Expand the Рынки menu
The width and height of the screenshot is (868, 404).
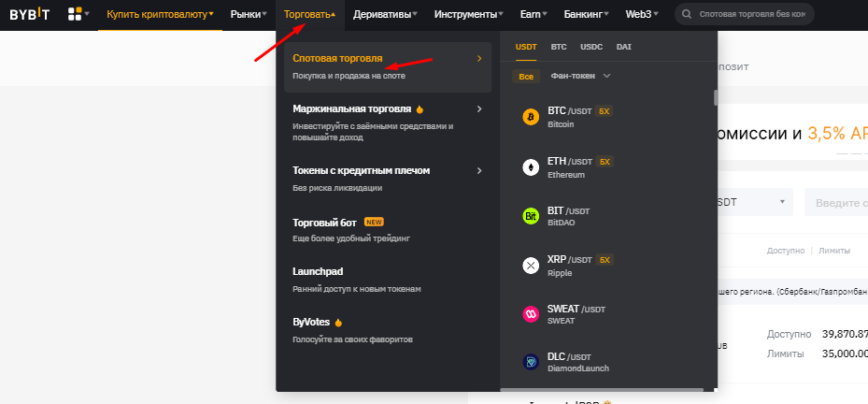(249, 14)
